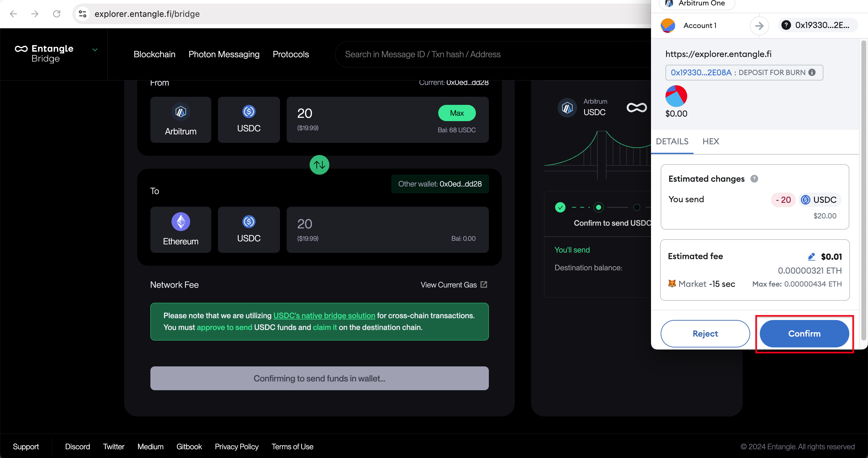The height and width of the screenshot is (458, 868).
Task: Click the Arbitrum One network icon in wallet
Action: click(x=667, y=3)
